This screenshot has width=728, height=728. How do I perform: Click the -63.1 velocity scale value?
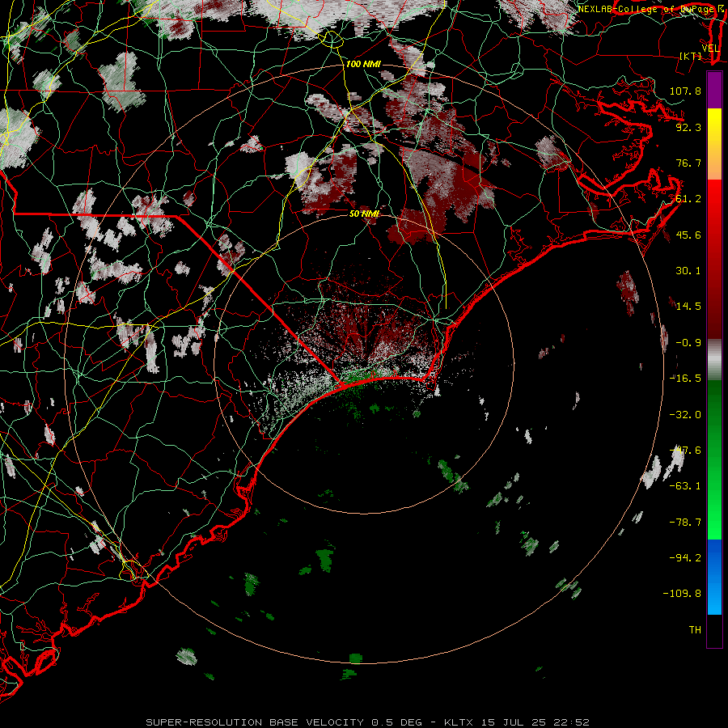coord(685,486)
